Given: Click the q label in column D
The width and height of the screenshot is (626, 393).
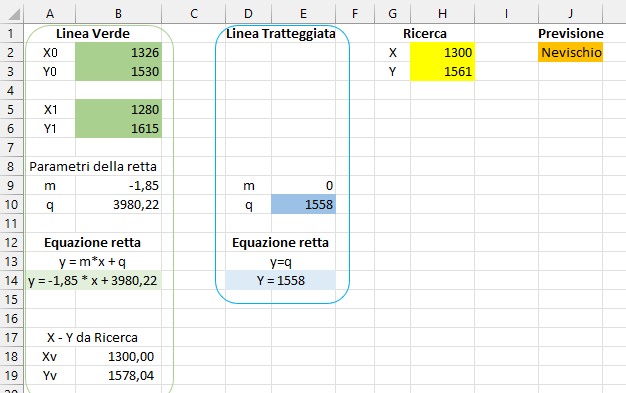Looking at the screenshot, I should (248, 204).
